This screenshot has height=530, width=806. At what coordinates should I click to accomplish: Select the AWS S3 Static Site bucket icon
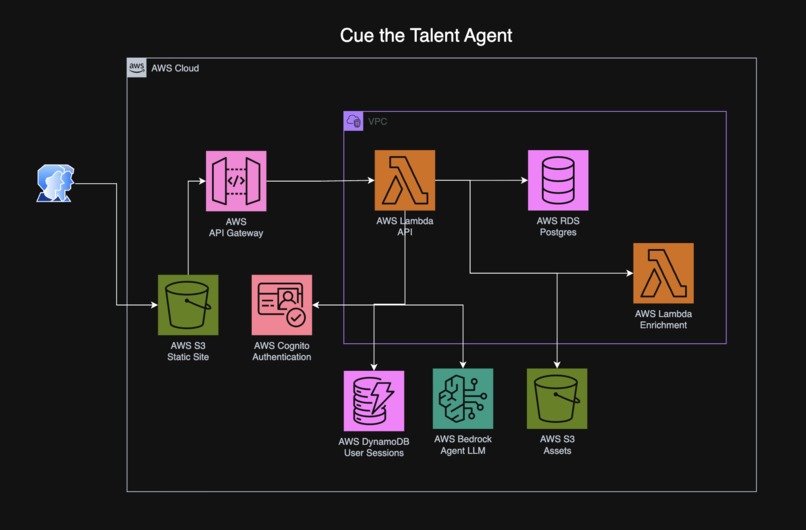188,305
